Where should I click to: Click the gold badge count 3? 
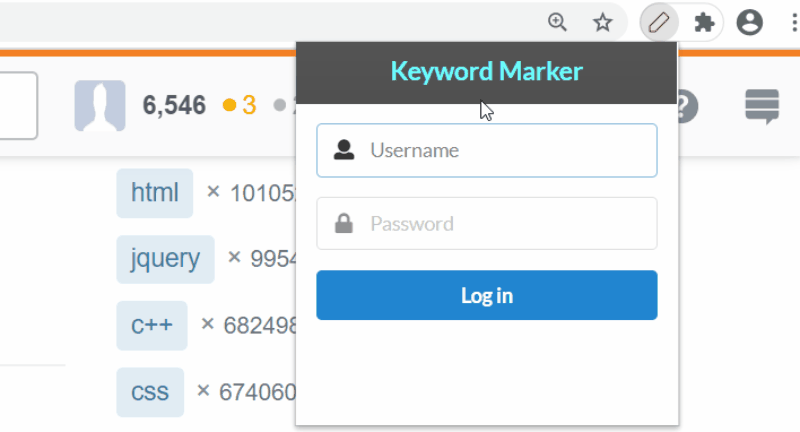coord(240,106)
